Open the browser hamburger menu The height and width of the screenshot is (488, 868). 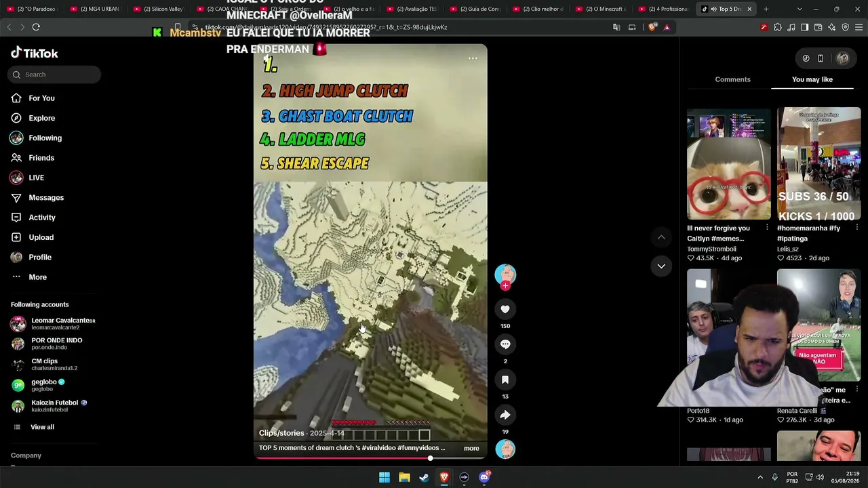pos(859,27)
